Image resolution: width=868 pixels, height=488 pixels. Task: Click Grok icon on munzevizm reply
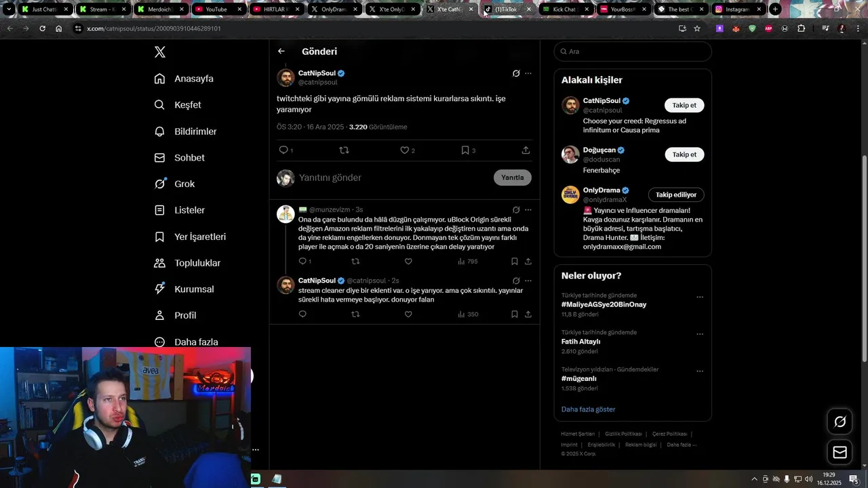(516, 209)
